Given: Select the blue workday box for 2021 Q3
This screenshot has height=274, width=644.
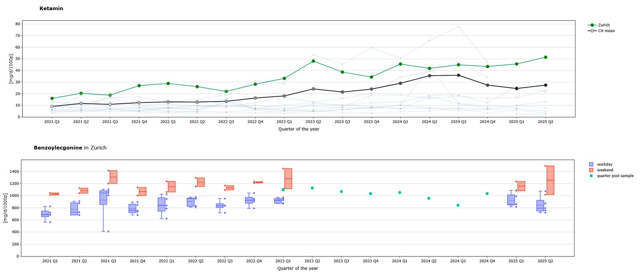Looking at the screenshot, I should pos(103,197).
